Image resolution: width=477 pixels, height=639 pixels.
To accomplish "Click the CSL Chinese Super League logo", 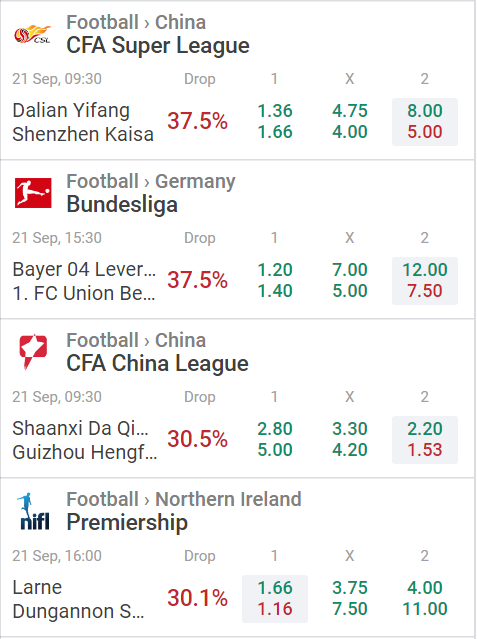I will click(x=33, y=34).
